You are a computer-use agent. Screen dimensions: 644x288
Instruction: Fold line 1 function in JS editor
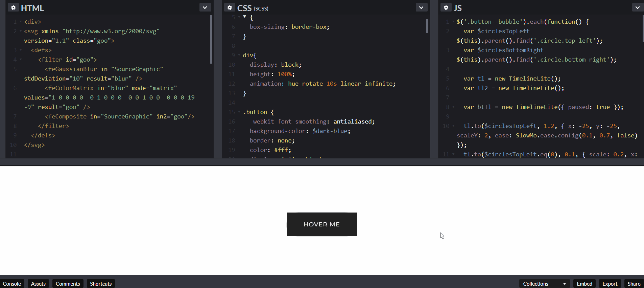pos(453,22)
